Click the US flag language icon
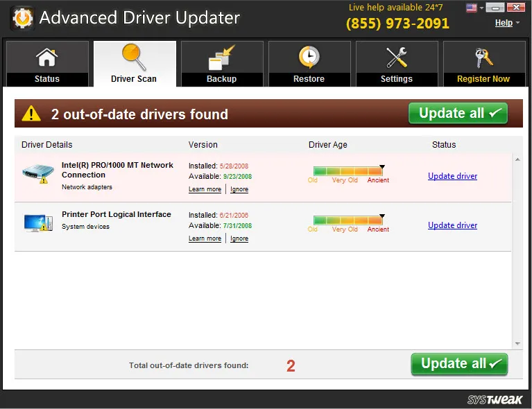532x409 pixels. (x=471, y=8)
